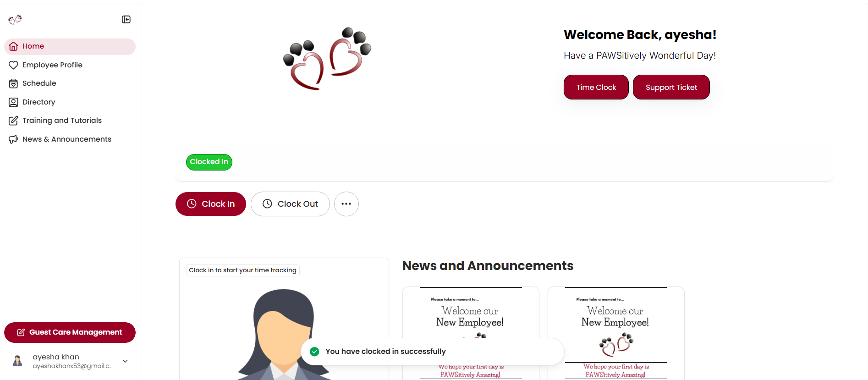
Task: Open News & Announcements megaphone icon
Action: [x=13, y=139]
